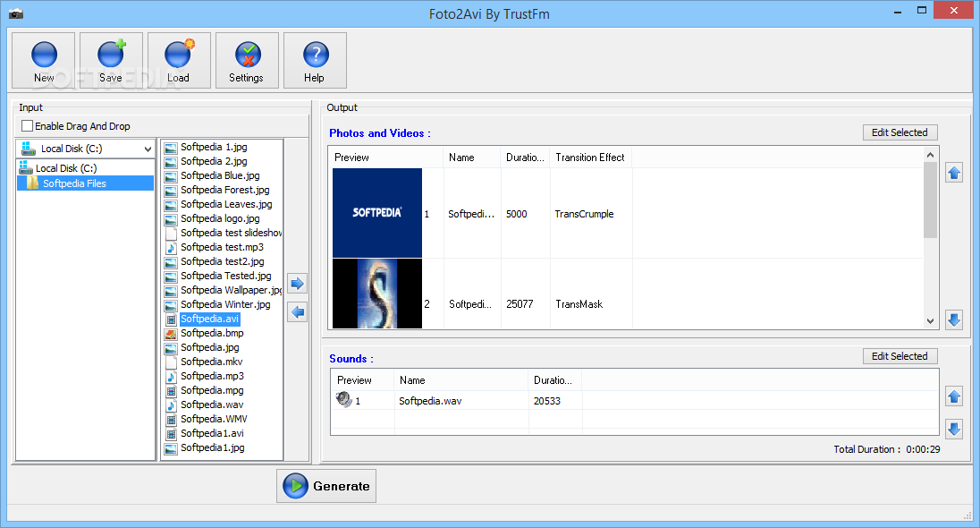980x528 pixels.
Task: Select file Softpedia.bmp
Action: pyautogui.click(x=212, y=334)
